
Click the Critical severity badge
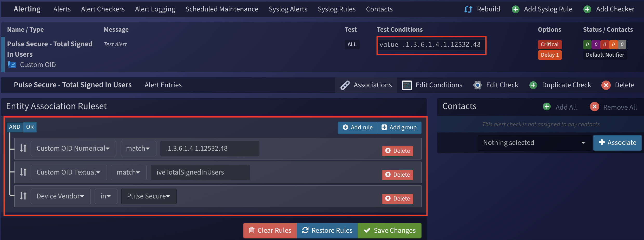click(550, 44)
